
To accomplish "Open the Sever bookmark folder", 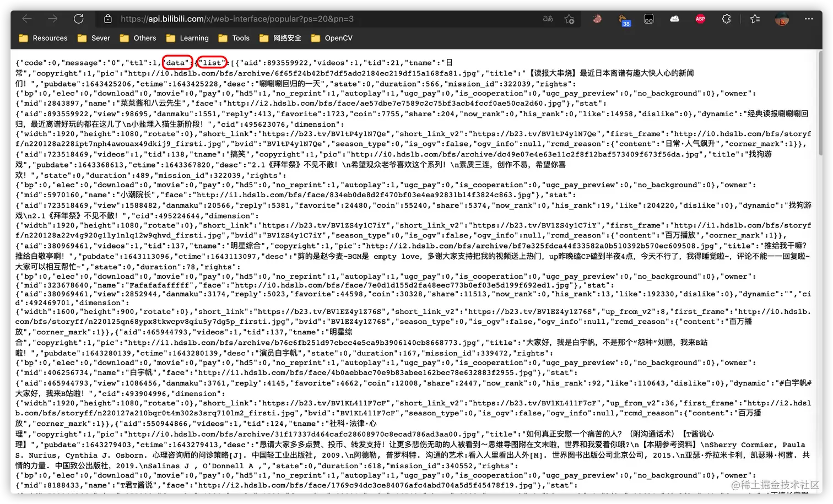I will point(94,38).
